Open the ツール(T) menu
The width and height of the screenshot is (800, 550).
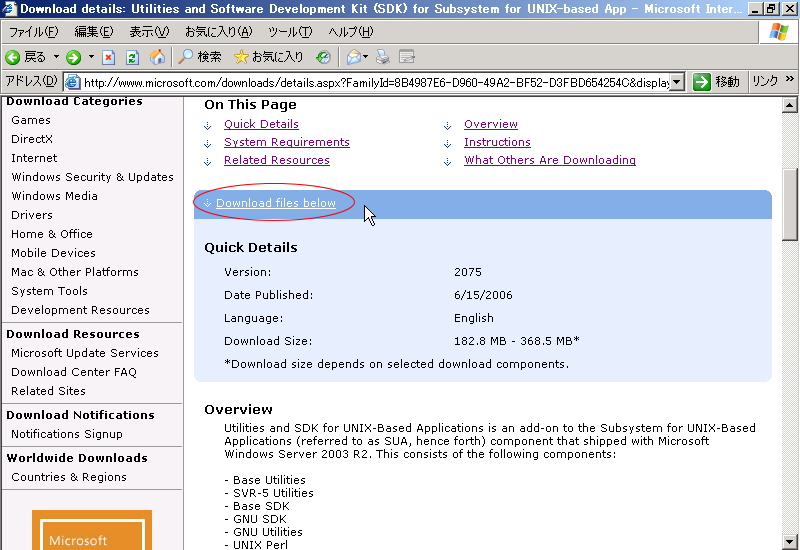290,32
